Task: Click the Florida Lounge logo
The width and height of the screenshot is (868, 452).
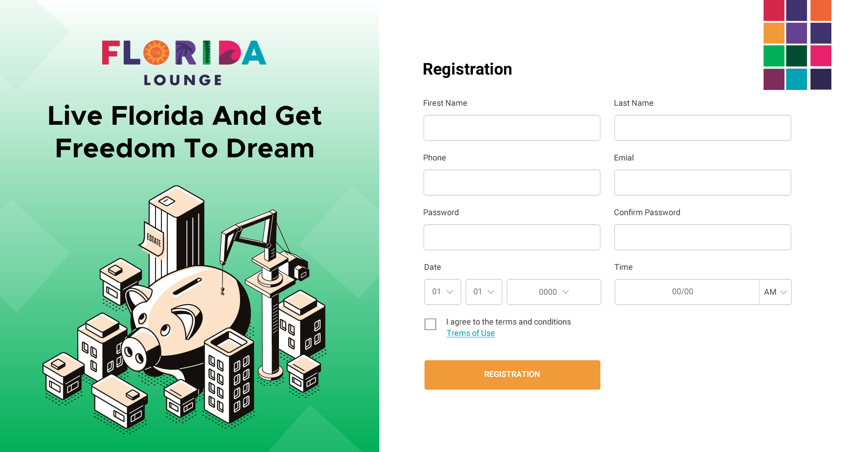Action: click(184, 62)
